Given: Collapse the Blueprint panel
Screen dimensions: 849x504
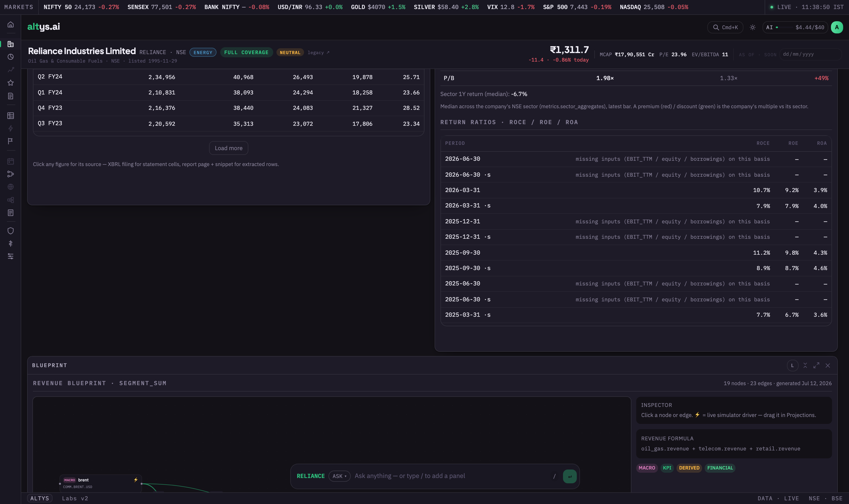Looking at the screenshot, I should pos(805,366).
